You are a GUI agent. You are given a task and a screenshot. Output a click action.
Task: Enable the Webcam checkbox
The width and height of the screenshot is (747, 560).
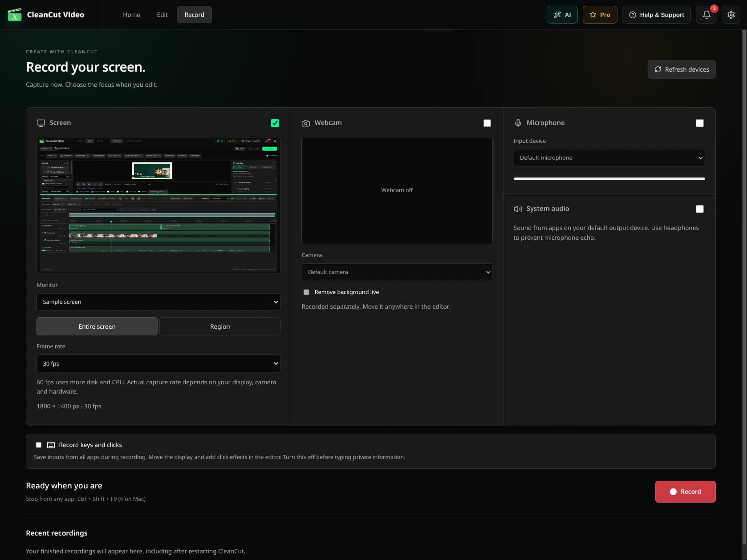coord(487,123)
